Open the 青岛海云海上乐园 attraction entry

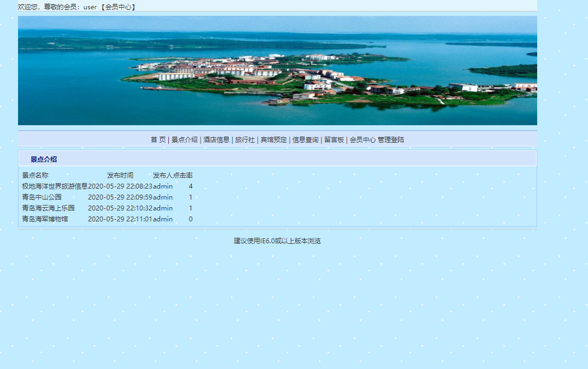48,208
